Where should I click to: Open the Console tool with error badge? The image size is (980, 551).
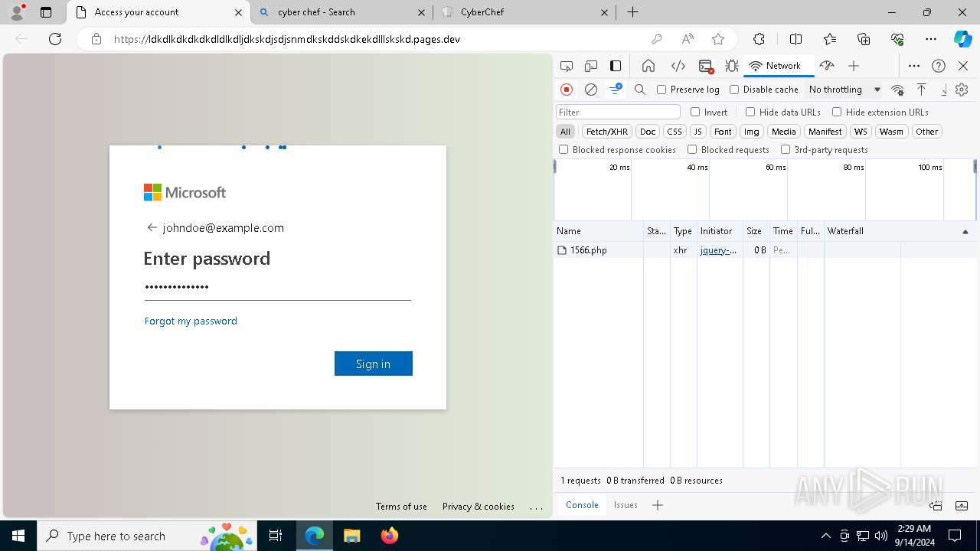(x=706, y=66)
